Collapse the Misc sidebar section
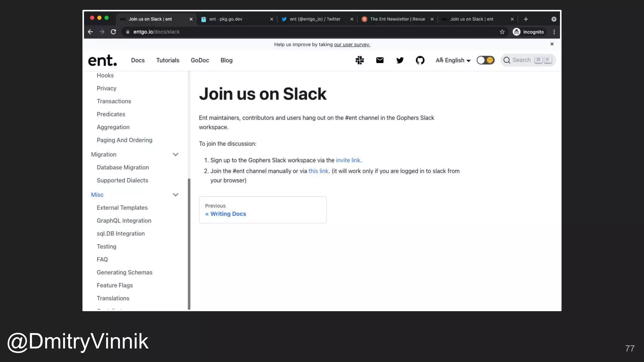This screenshot has width=644, height=362. (175, 195)
